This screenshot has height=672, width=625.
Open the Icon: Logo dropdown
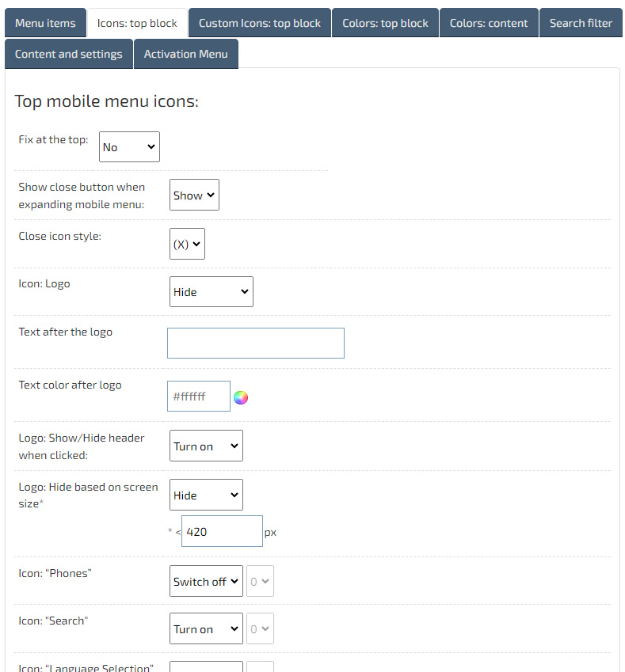point(211,292)
